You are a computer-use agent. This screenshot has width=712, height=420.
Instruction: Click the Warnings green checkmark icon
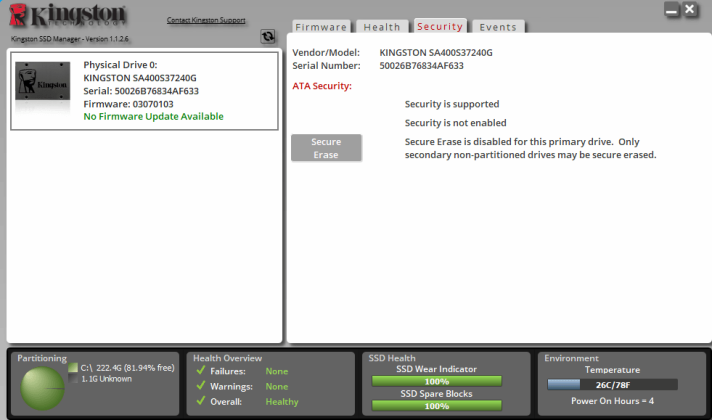(201, 385)
